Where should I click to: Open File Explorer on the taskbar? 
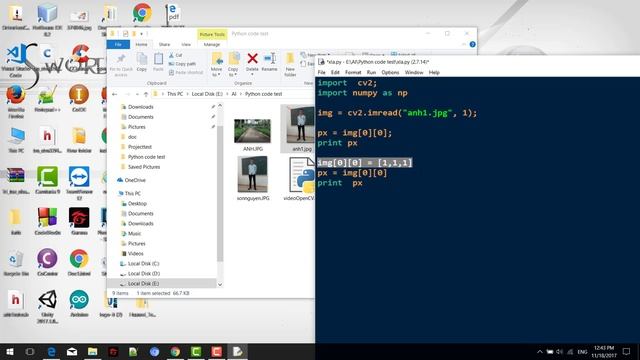(x=93, y=351)
